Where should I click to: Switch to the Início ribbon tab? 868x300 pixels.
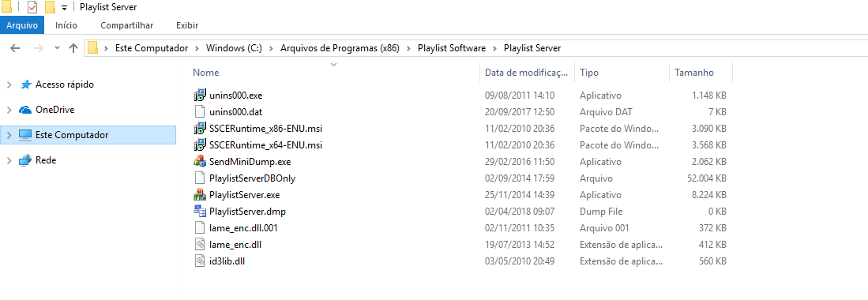[66, 25]
